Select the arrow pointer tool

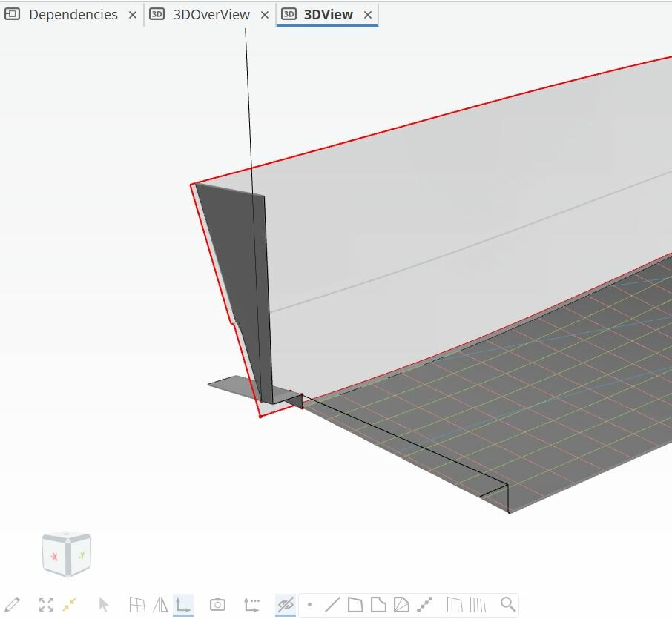[x=103, y=604]
